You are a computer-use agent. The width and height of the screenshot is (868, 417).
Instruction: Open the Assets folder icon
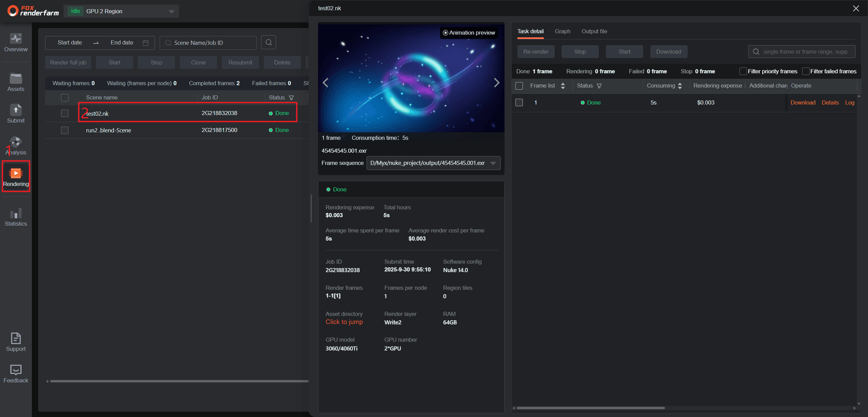(x=16, y=78)
